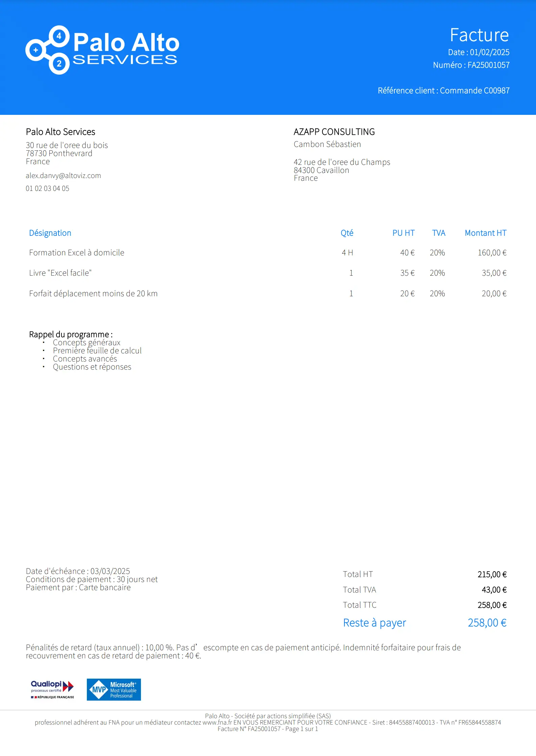Select the date 01/02/2025
Image resolution: width=536 pixels, height=756 pixels.
(x=489, y=52)
